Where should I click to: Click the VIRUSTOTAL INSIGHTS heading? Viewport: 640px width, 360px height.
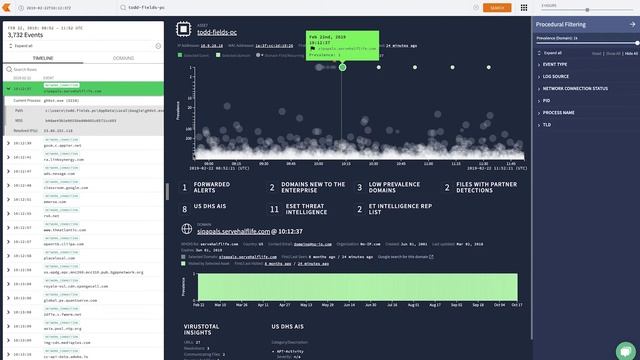point(202,329)
